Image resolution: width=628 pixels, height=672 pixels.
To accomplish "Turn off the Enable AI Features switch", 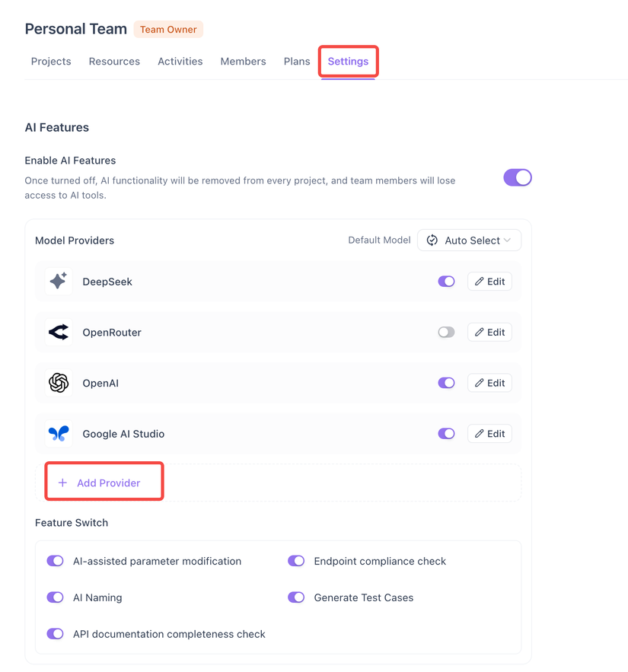I will click(x=518, y=177).
